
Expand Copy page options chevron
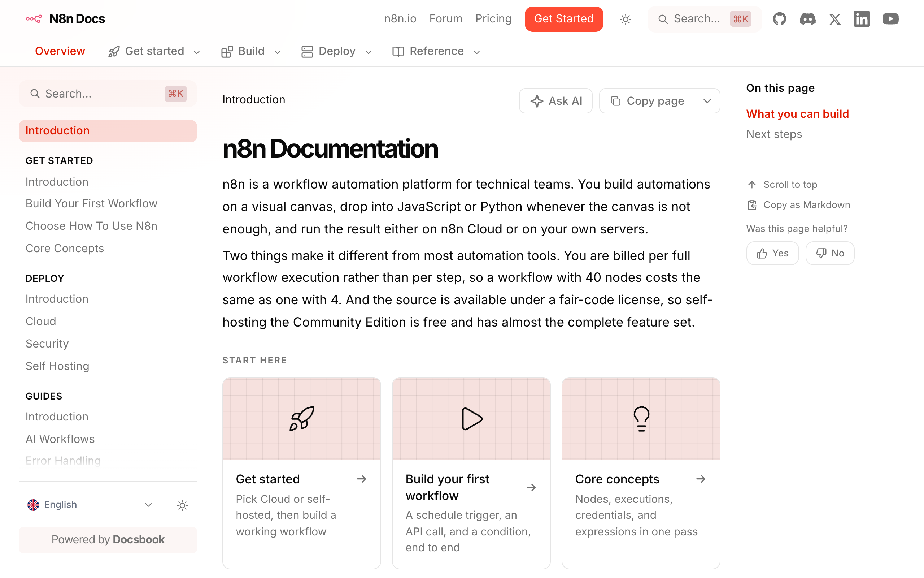point(707,101)
